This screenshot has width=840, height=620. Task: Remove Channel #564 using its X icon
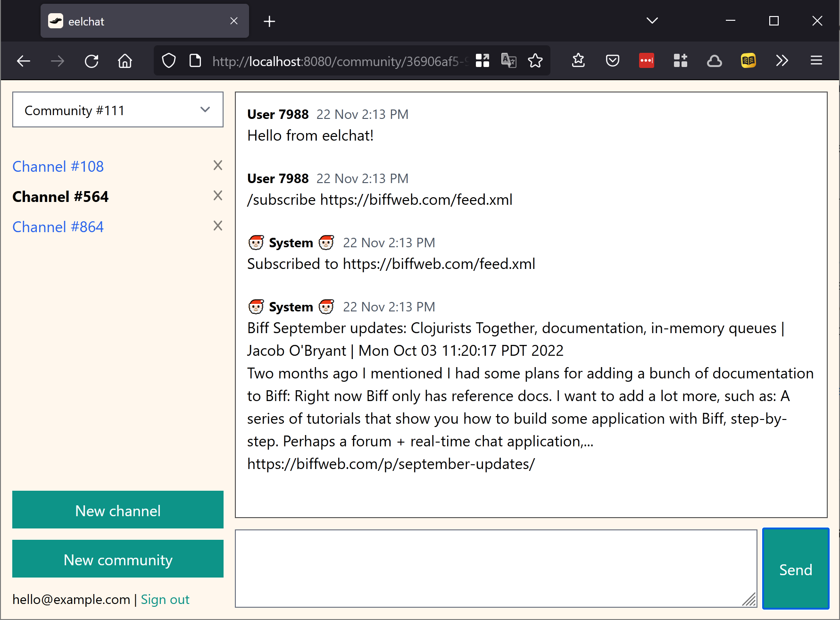coord(217,196)
